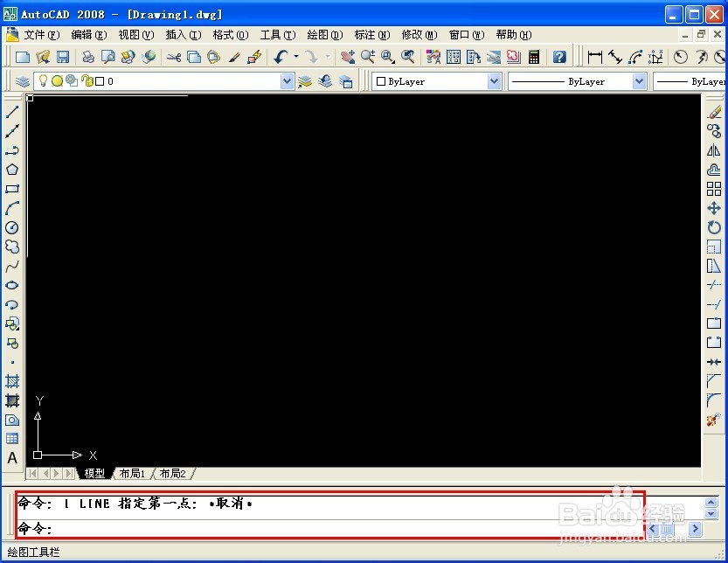
Task: Click the Explode tool
Action: coord(714,420)
